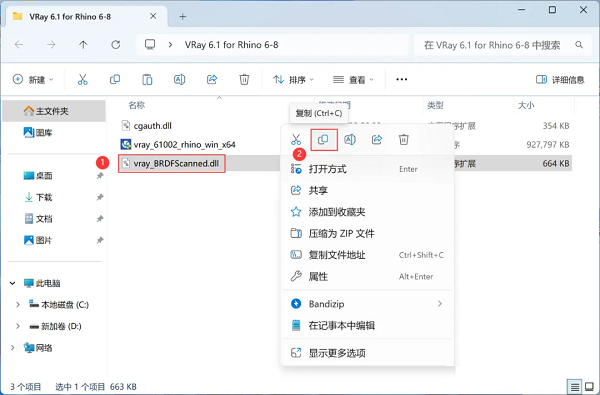
Task: Click the toolbar paste icon
Action: [x=147, y=79]
